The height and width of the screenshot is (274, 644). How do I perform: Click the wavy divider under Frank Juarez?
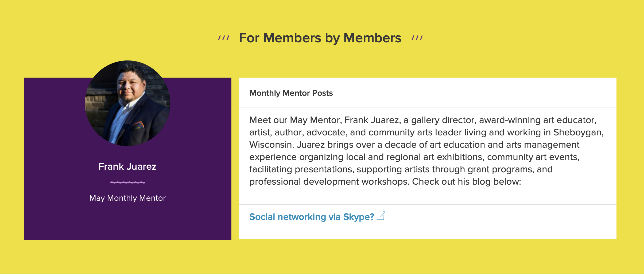coord(127,182)
